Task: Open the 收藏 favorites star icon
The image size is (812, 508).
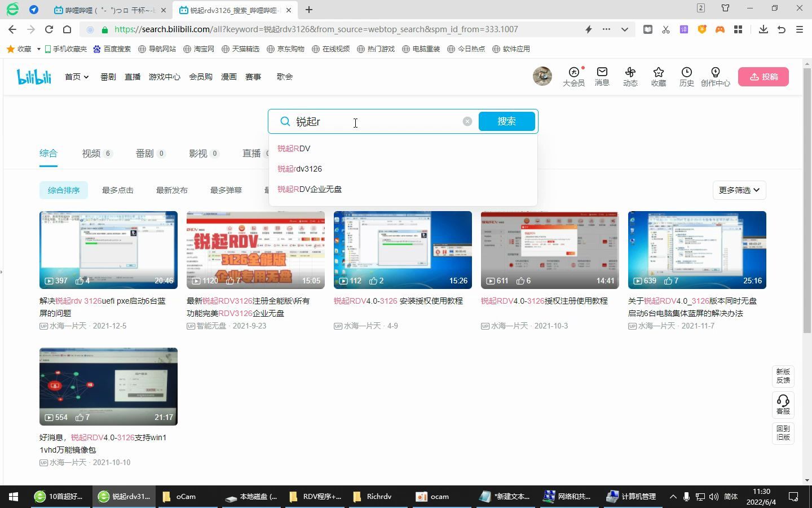Action: pos(658,76)
